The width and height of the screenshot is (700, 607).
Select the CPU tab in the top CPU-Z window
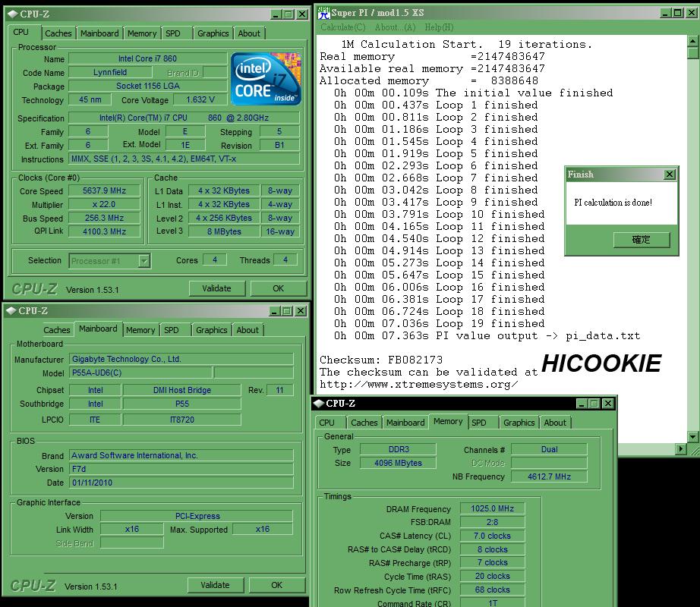pos(20,32)
